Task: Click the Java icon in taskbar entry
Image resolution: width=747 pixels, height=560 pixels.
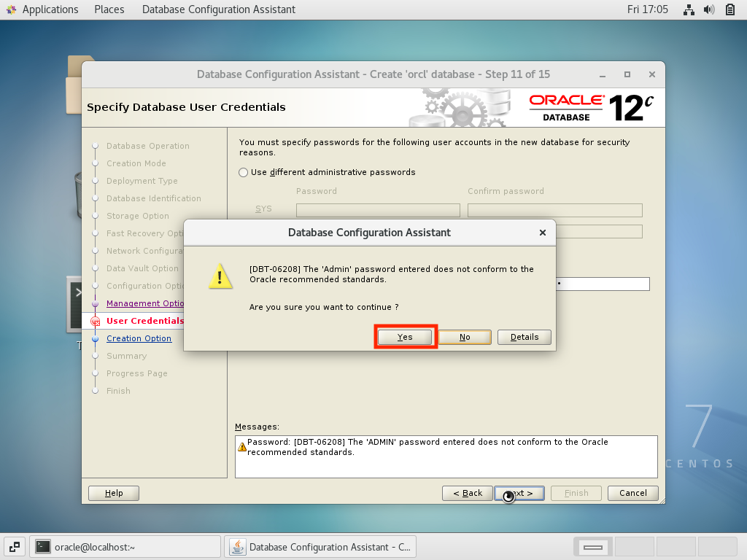Action: (238, 547)
